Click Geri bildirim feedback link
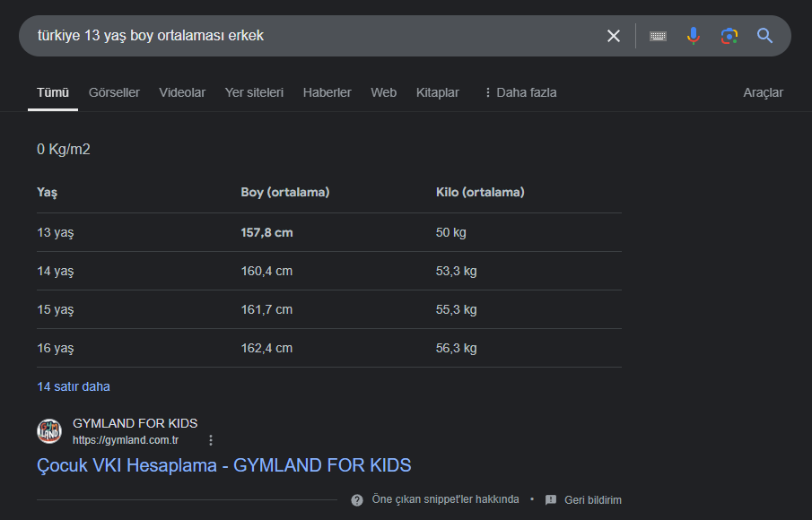This screenshot has height=520, width=812. [592, 499]
